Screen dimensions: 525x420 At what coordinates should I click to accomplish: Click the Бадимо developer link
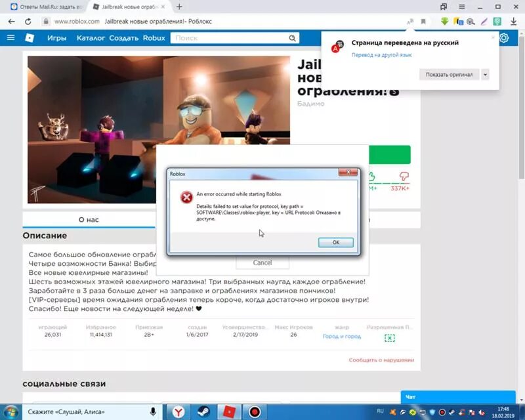coord(310,104)
